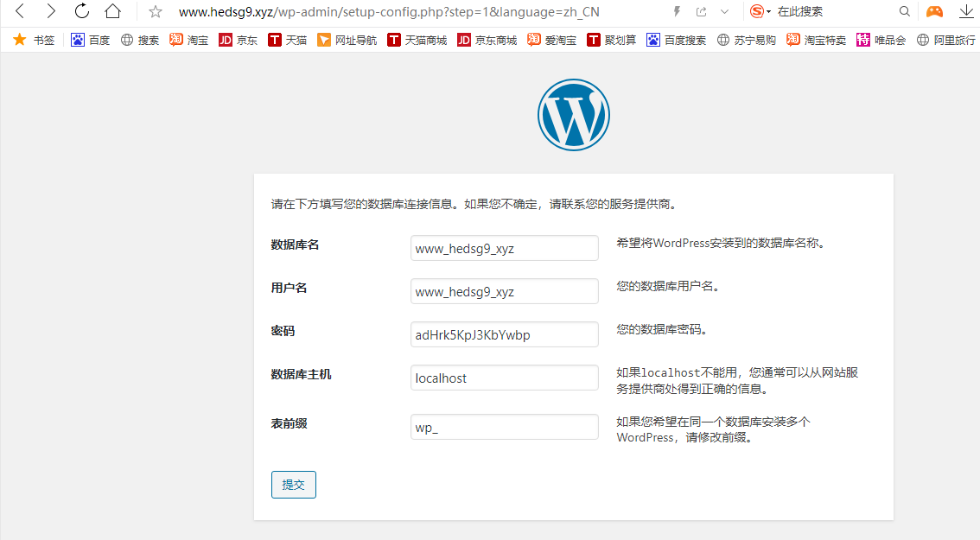
Task: Open downloads with the download arrow icon
Action: (966, 11)
